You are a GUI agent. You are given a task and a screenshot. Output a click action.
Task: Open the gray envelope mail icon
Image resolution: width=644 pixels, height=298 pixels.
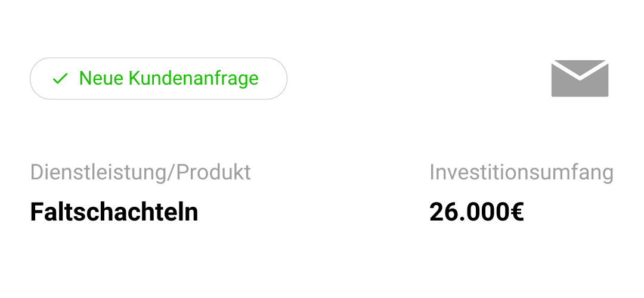580,79
